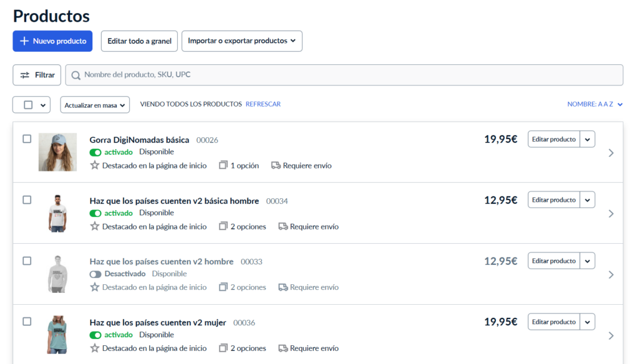Disable the activado toggle for product 00036

(x=95, y=335)
